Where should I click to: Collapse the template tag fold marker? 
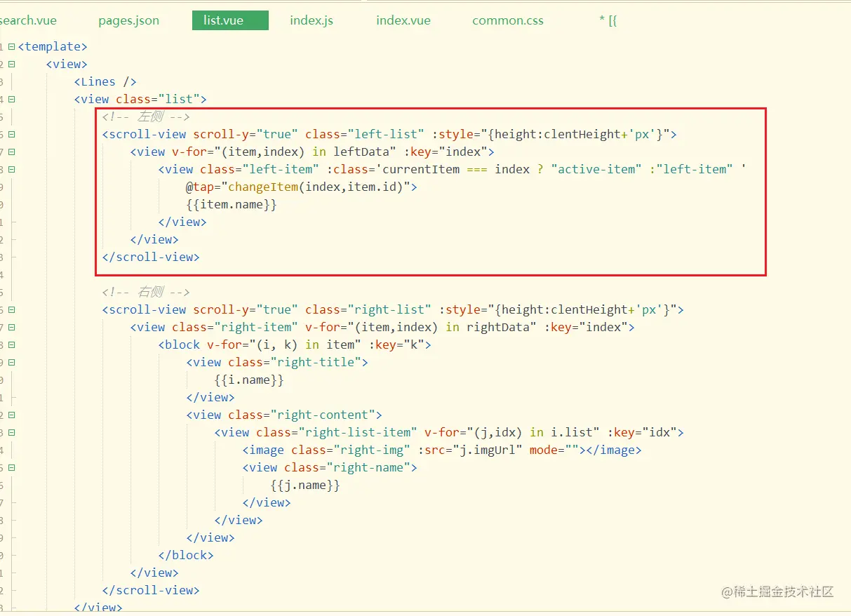point(11,46)
